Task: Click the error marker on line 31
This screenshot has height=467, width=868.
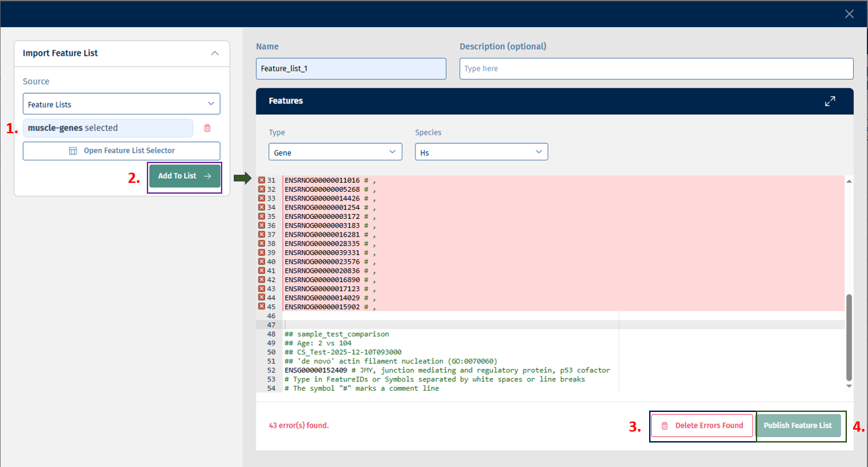Action: (x=262, y=180)
